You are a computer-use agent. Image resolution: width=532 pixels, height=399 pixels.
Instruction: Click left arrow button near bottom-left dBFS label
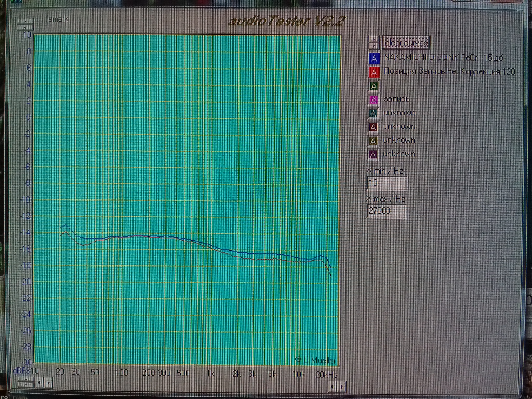[39, 382]
